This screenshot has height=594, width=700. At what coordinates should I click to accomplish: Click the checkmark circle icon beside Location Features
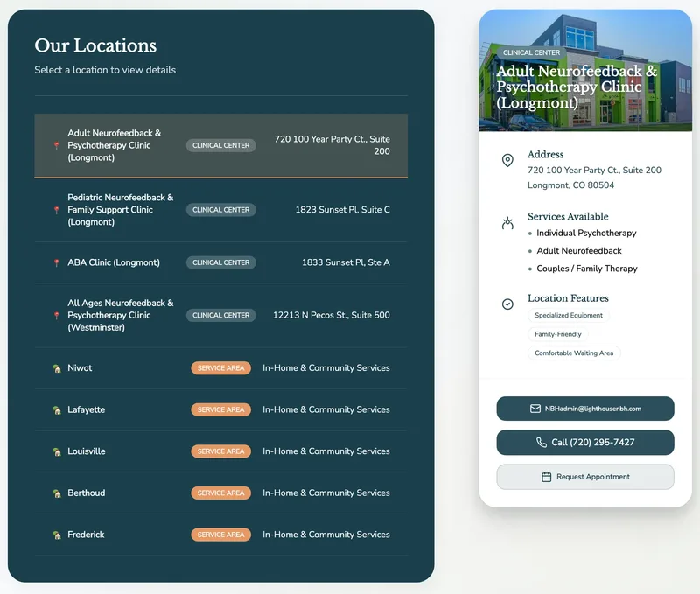click(507, 304)
